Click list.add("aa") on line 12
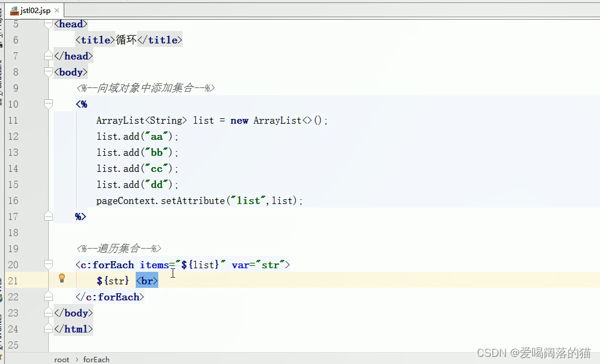The image size is (600, 364). pyautogui.click(x=137, y=137)
